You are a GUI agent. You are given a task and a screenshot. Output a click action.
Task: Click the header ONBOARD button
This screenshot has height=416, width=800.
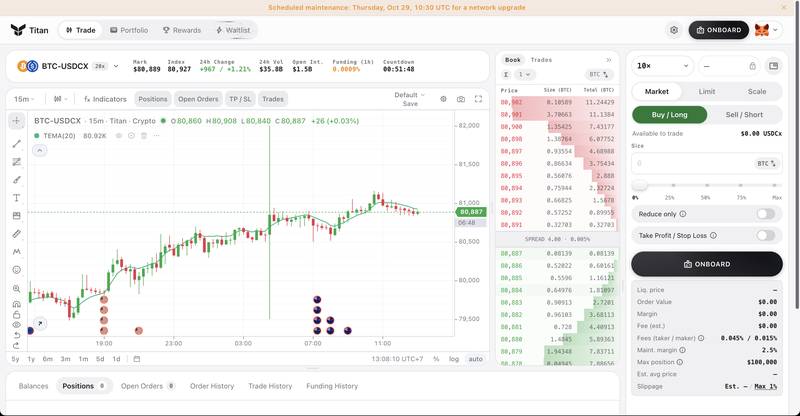pyautogui.click(x=718, y=30)
